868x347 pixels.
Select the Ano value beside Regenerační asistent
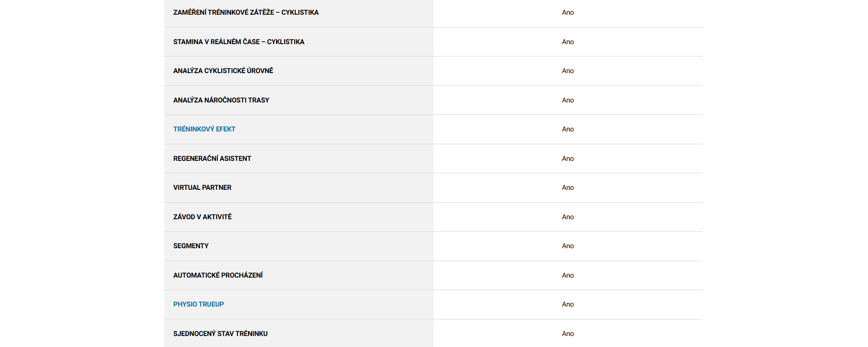coord(567,159)
